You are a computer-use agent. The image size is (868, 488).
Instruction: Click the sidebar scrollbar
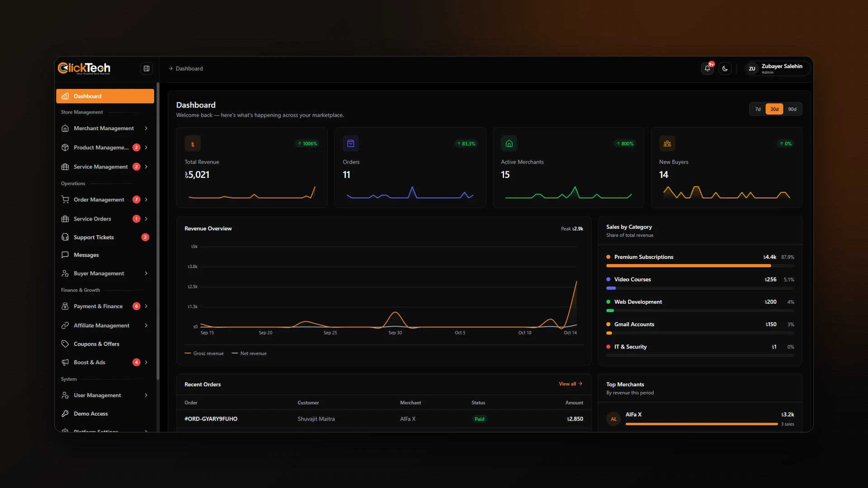(x=158, y=231)
